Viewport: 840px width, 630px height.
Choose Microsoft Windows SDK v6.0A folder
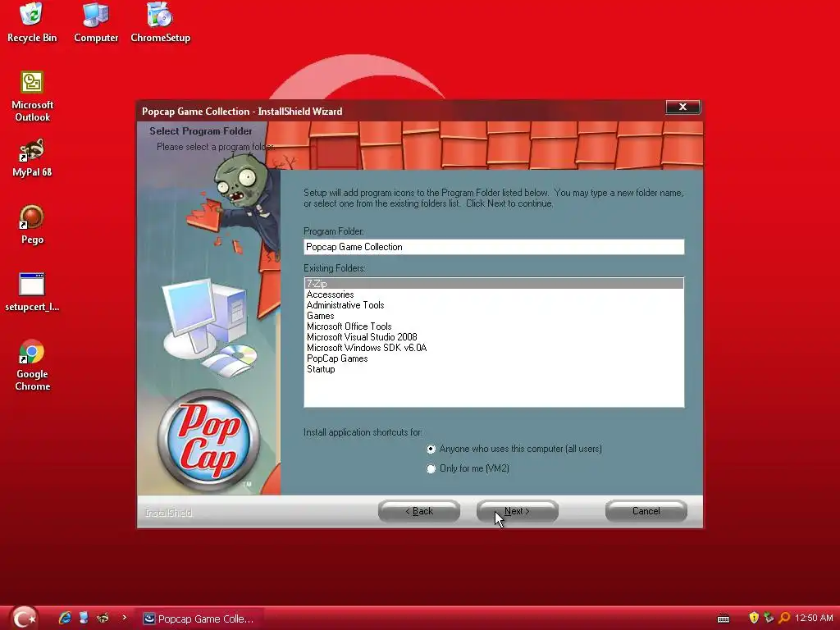coord(494,348)
